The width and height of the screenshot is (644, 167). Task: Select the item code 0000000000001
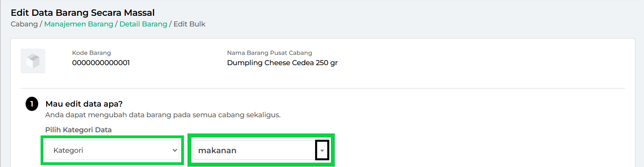pos(101,63)
